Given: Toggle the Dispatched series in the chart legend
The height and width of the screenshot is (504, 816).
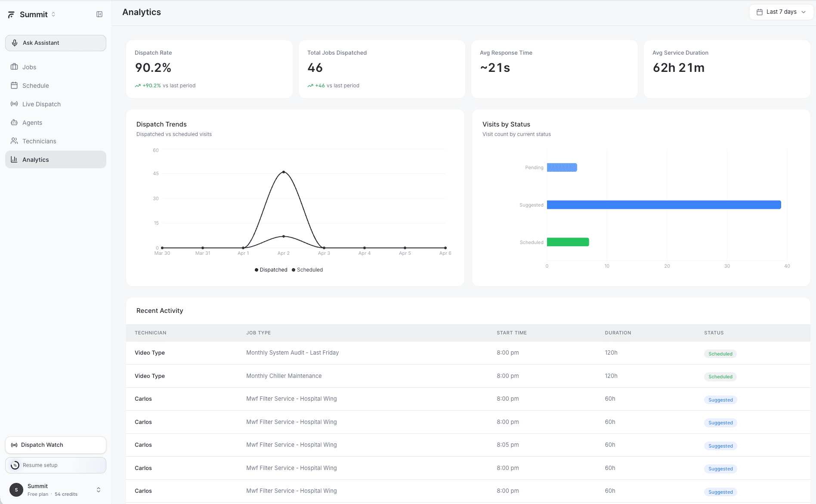Looking at the screenshot, I should click(x=271, y=269).
